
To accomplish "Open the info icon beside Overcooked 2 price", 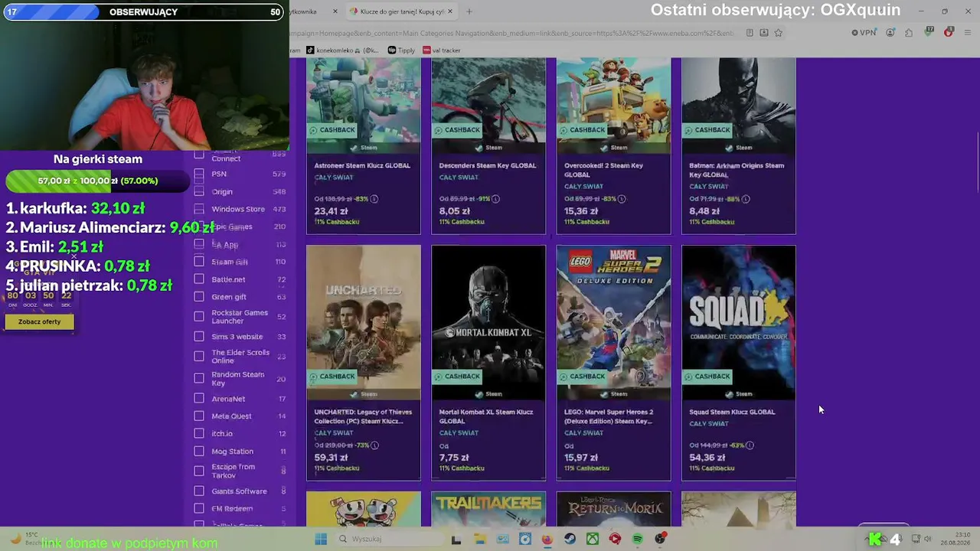I will click(x=621, y=199).
